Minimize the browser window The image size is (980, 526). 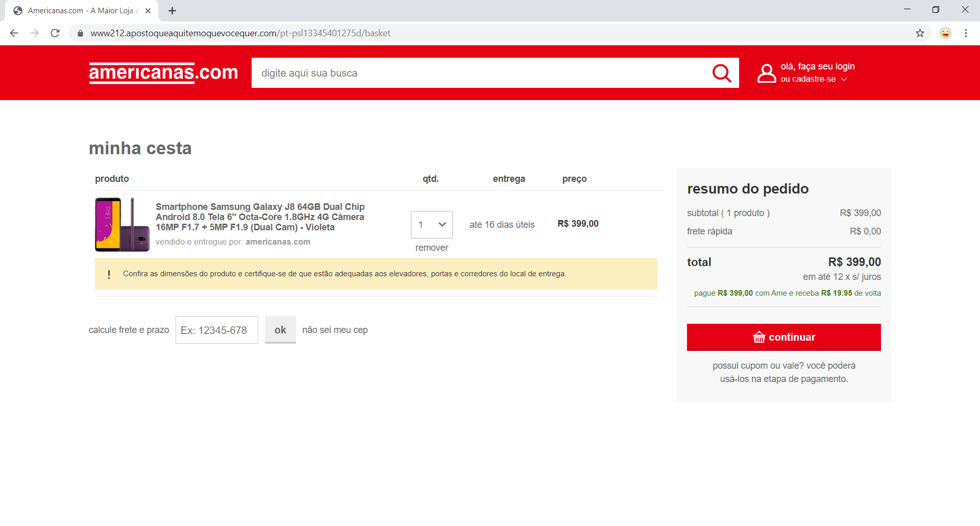(x=907, y=9)
